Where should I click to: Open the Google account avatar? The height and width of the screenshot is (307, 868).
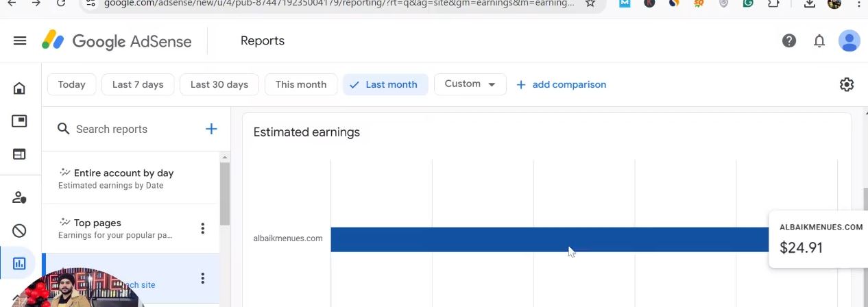[849, 41]
